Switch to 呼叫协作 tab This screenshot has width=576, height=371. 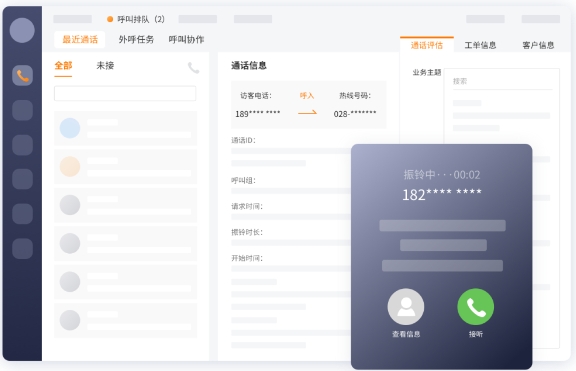click(186, 39)
